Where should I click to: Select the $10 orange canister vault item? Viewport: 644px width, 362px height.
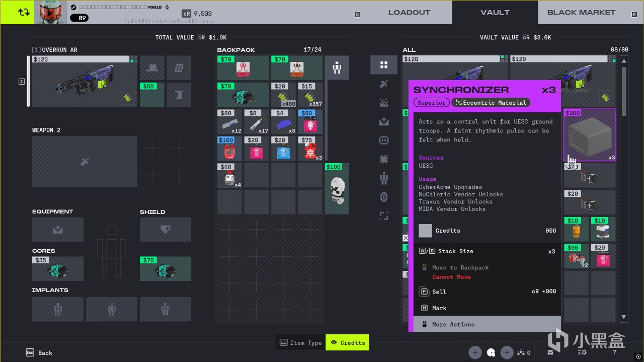tap(576, 229)
